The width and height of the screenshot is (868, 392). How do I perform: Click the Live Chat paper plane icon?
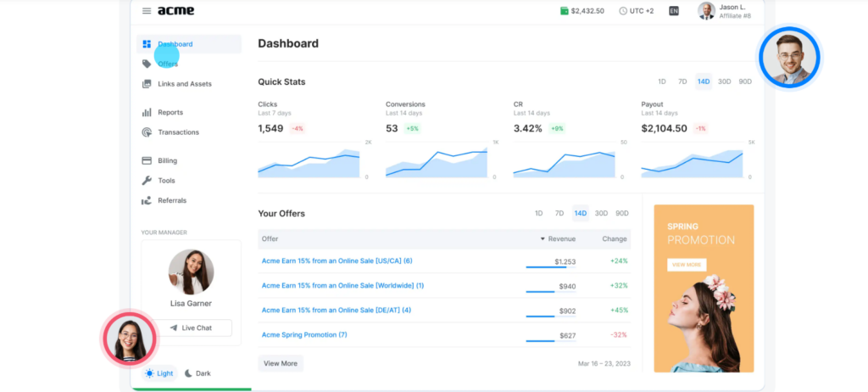coord(174,328)
